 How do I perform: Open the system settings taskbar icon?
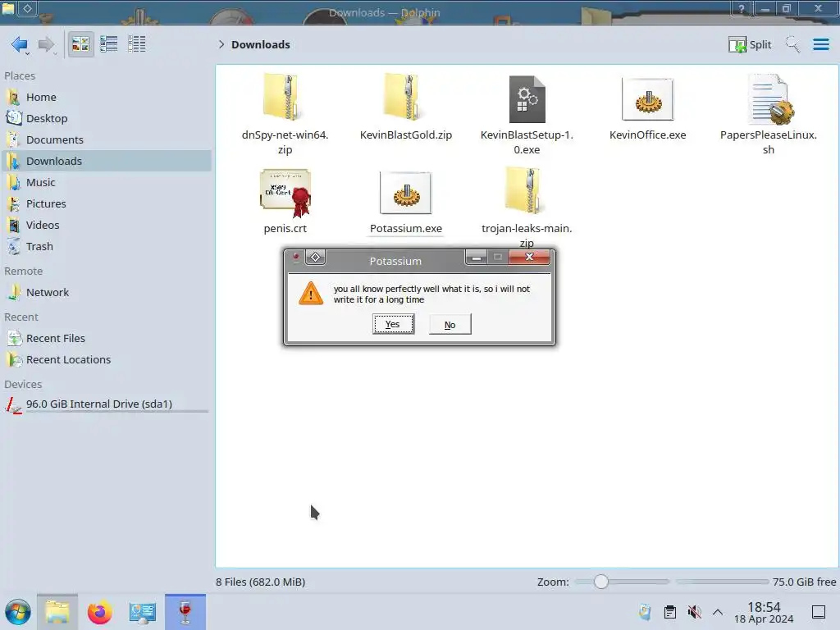(143, 612)
